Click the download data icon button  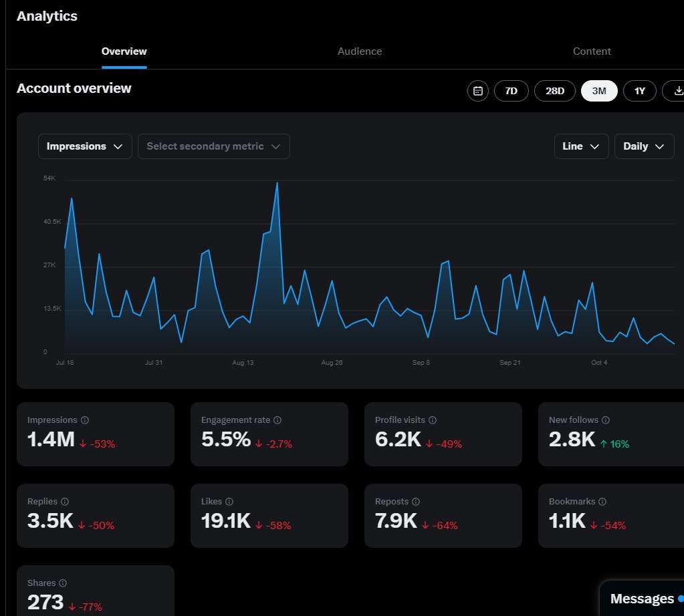[x=674, y=91]
